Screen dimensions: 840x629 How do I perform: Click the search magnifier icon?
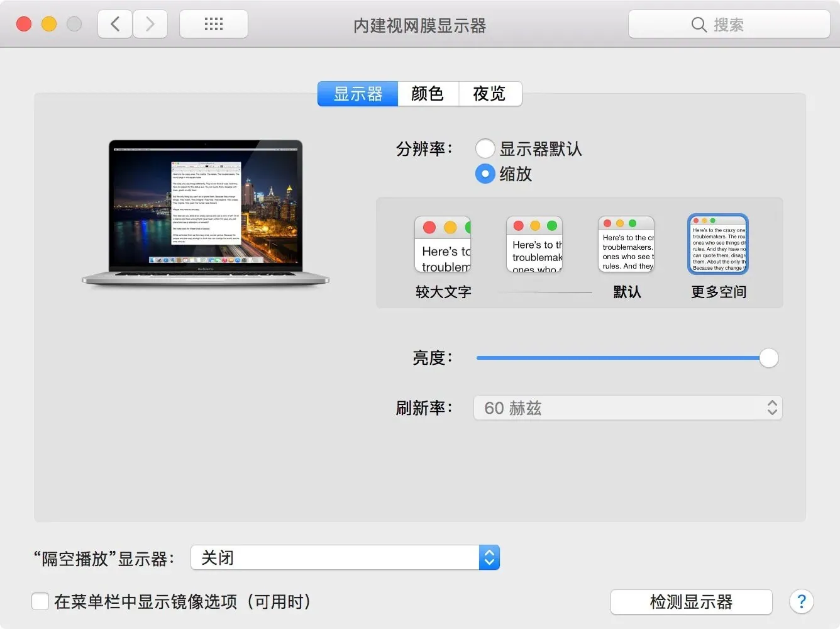pyautogui.click(x=699, y=25)
